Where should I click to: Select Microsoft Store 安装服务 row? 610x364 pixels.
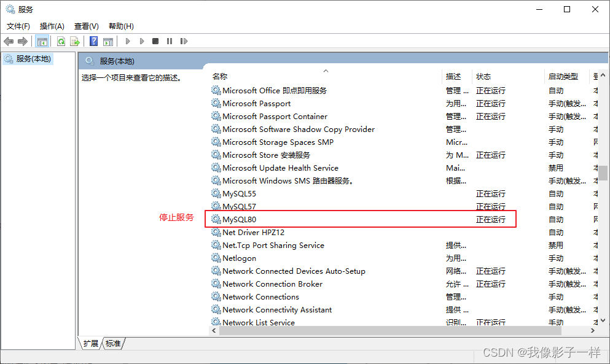click(402, 155)
